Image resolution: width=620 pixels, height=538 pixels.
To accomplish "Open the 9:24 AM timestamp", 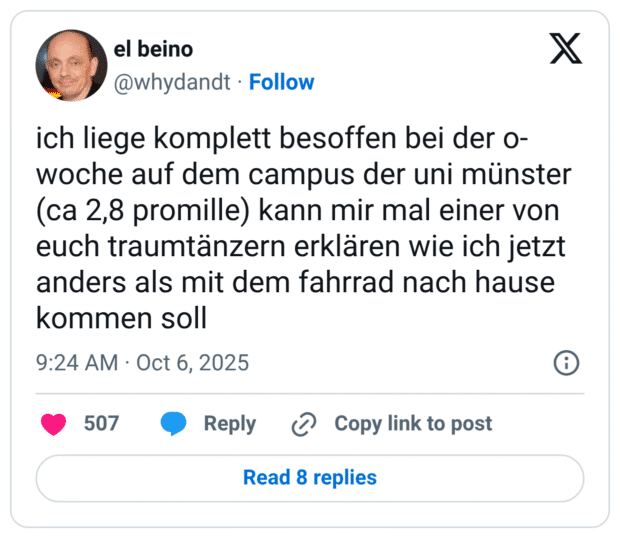I will point(77,362).
